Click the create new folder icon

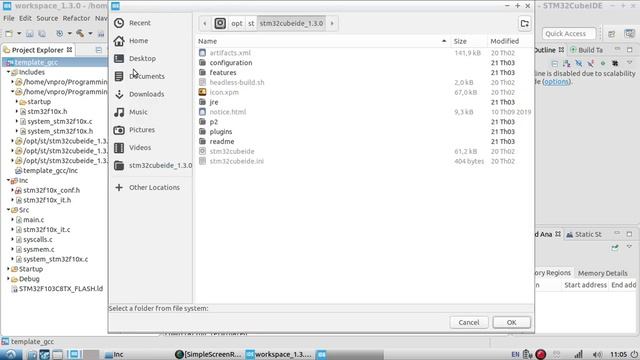[524, 23]
